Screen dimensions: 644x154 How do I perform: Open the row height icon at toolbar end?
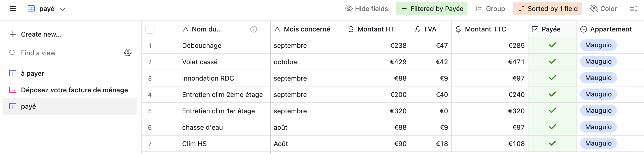coord(633,9)
